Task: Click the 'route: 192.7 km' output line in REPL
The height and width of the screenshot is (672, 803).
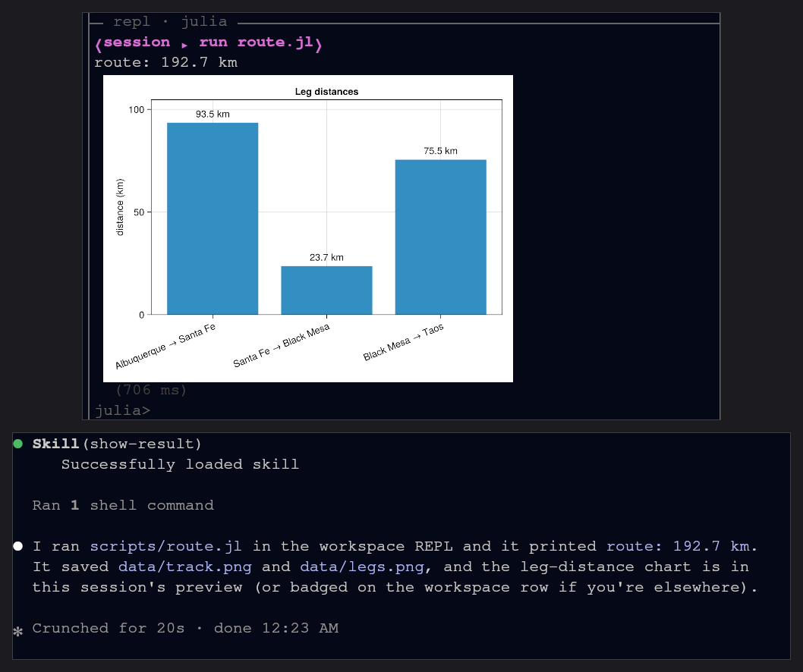Action: 165,62
